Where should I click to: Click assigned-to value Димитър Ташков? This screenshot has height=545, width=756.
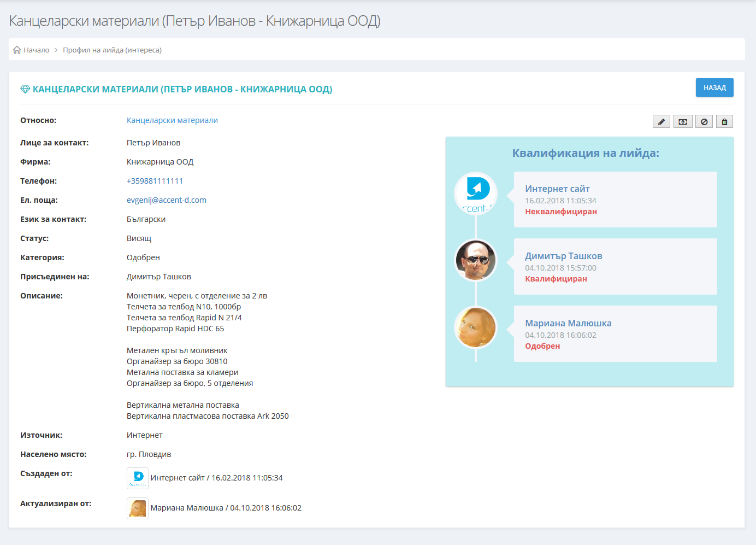coord(159,277)
